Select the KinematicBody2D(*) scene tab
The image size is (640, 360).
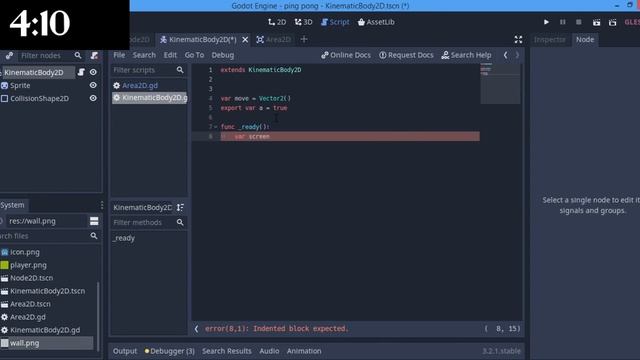198,40
